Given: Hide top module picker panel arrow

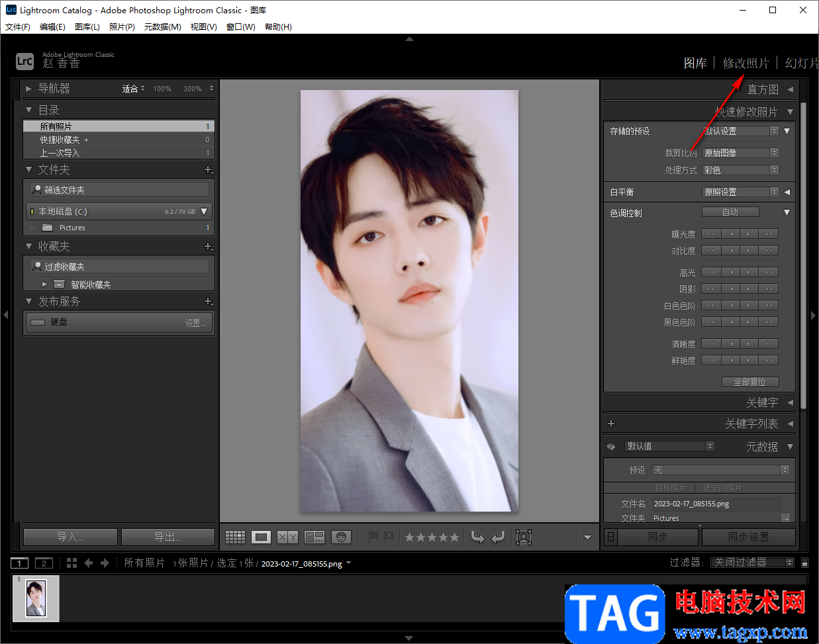Looking at the screenshot, I should 409,39.
